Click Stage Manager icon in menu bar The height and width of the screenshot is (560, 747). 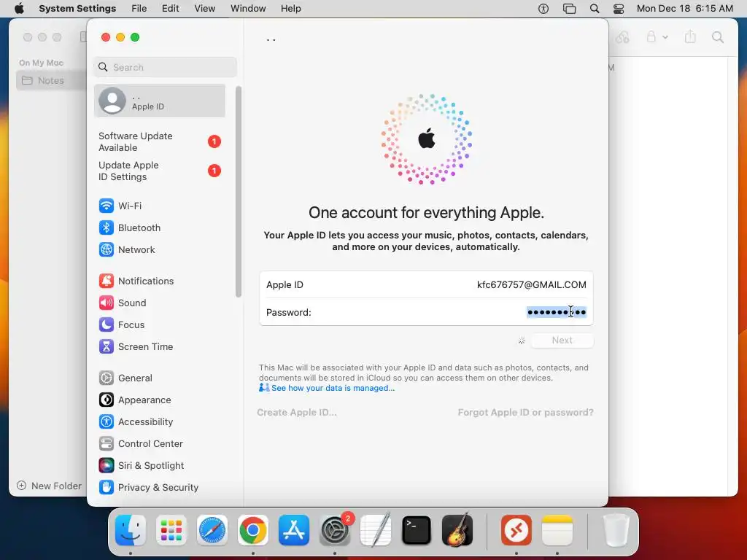[569, 9]
